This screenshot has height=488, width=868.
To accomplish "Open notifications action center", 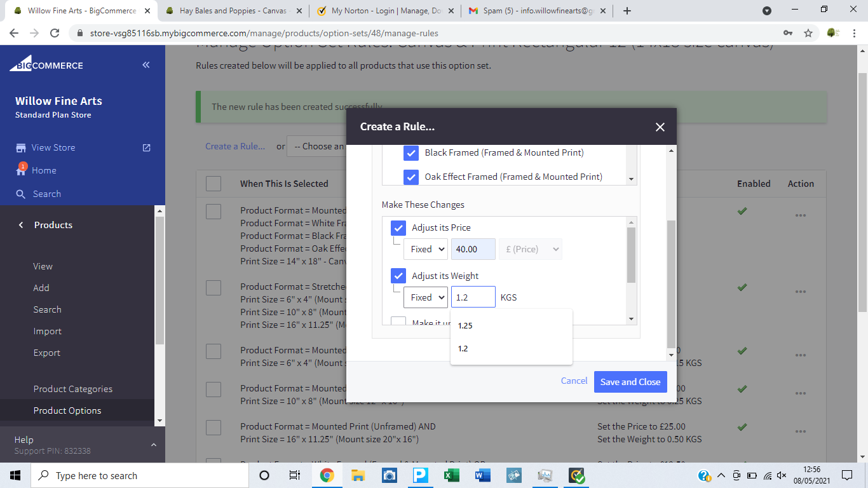I will click(846, 475).
